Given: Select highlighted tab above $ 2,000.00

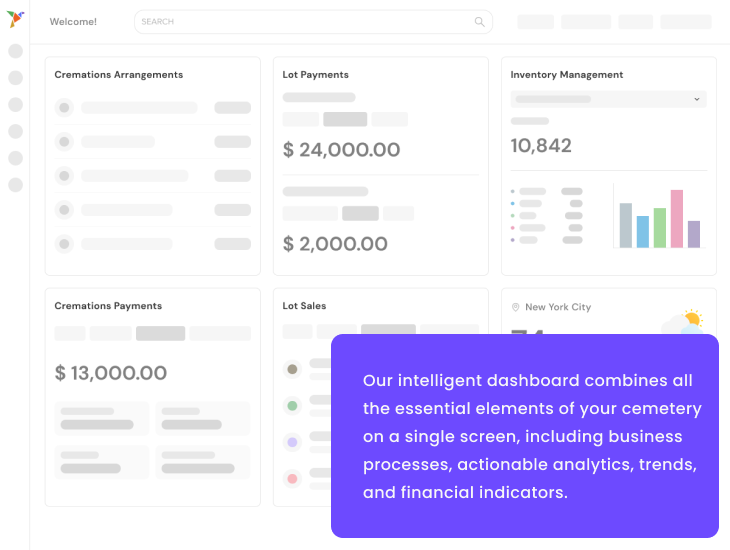Looking at the screenshot, I should 360,213.
